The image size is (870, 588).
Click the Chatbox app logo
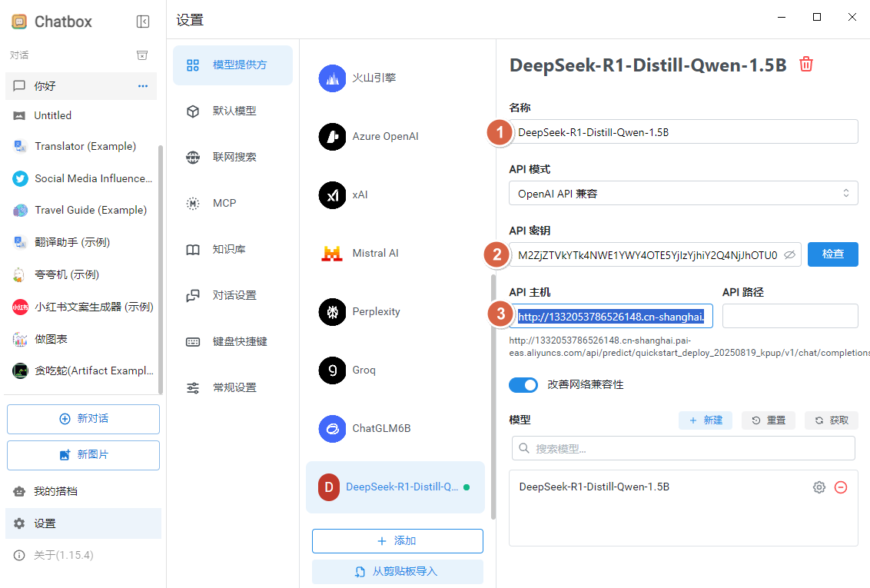coord(19,22)
